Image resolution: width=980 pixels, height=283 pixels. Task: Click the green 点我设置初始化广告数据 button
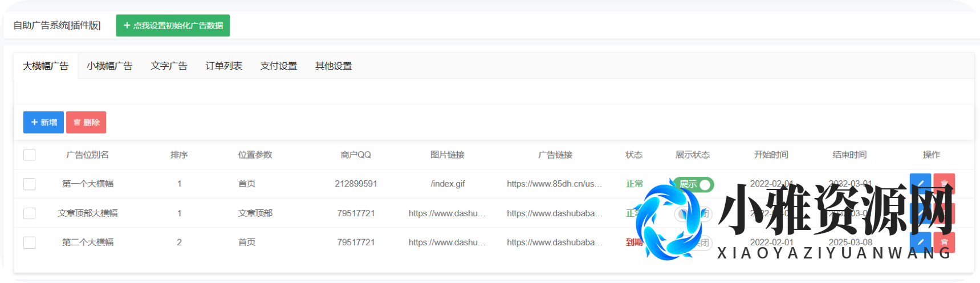(173, 26)
